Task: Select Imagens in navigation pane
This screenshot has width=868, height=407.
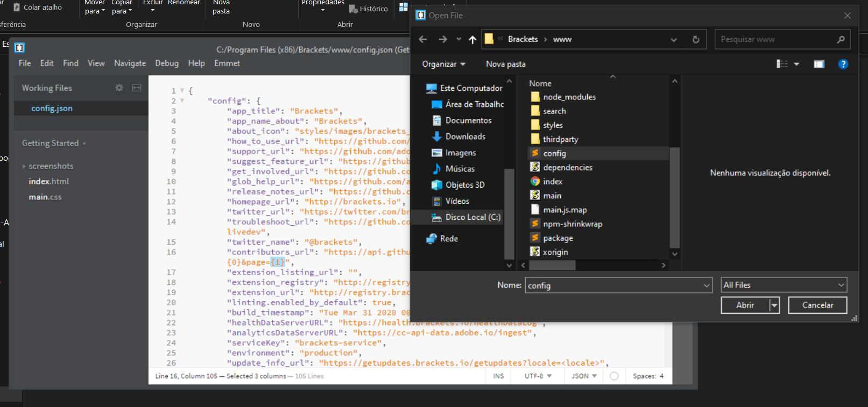Action: [454, 153]
